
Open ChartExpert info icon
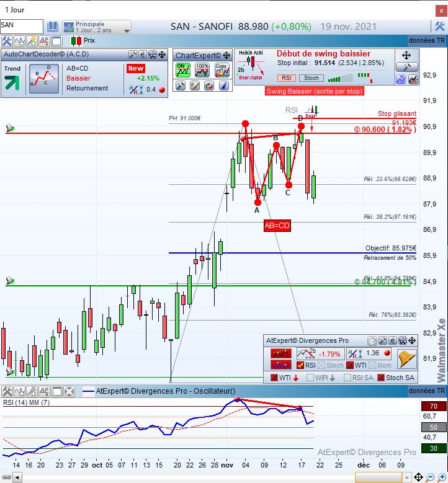click(x=224, y=86)
